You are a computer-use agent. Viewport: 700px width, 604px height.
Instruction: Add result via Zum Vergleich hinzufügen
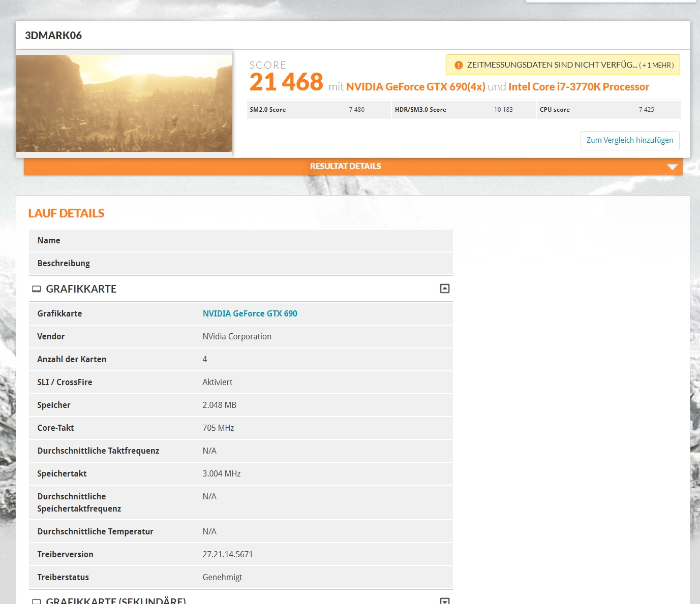point(630,140)
